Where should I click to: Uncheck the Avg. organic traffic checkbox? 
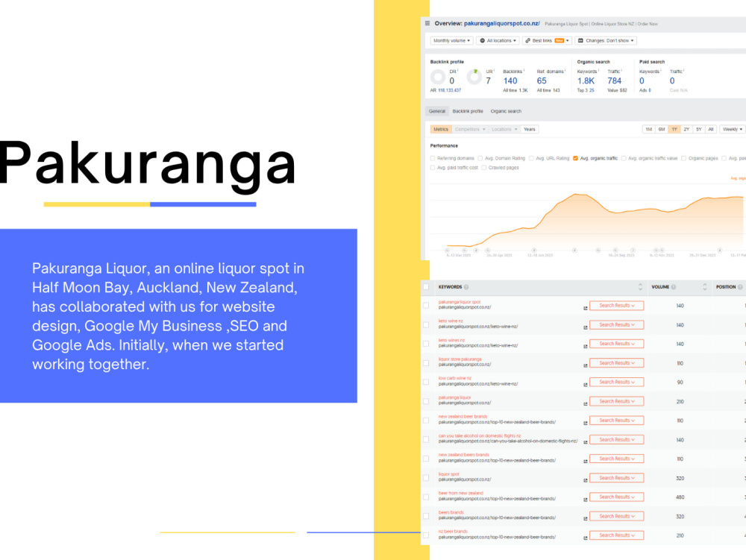tap(575, 158)
